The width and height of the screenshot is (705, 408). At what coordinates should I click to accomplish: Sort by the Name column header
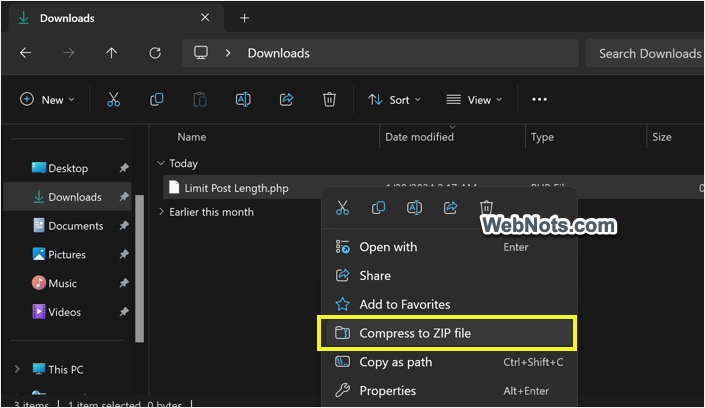[x=192, y=137]
